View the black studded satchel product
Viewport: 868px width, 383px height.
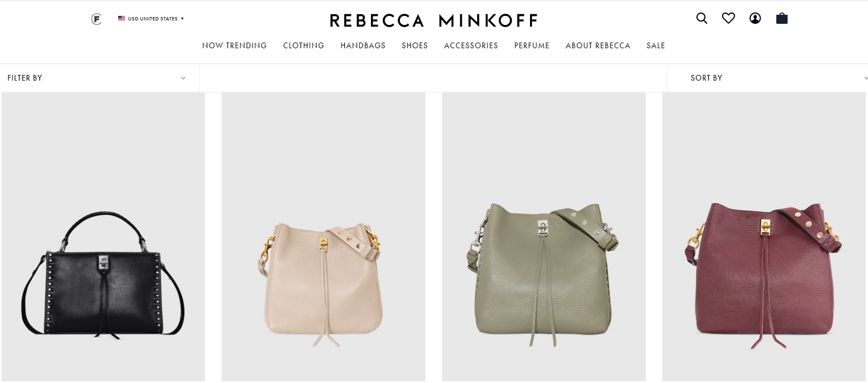click(x=103, y=237)
